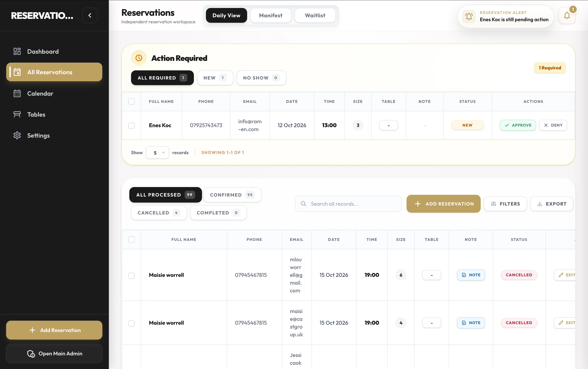
Task: Click the Dashboard grid icon
Action: click(17, 51)
